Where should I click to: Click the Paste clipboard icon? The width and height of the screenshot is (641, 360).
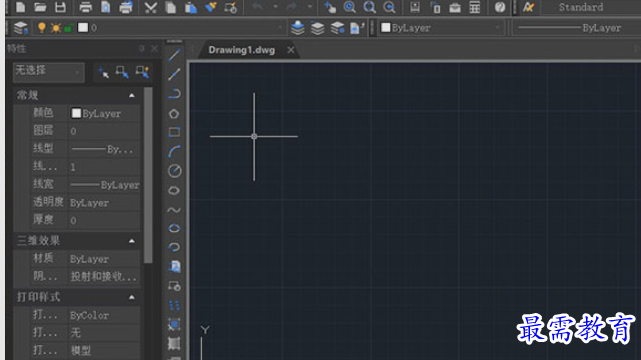click(x=191, y=7)
